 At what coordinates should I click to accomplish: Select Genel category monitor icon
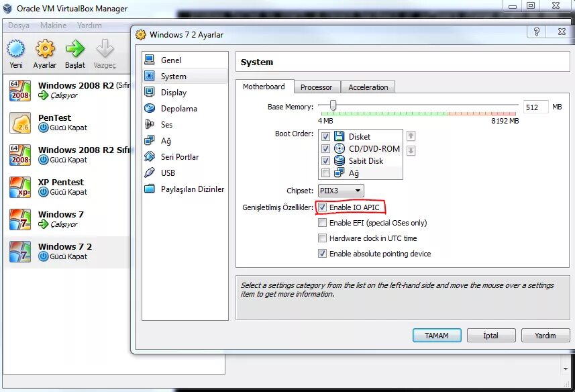click(x=150, y=60)
